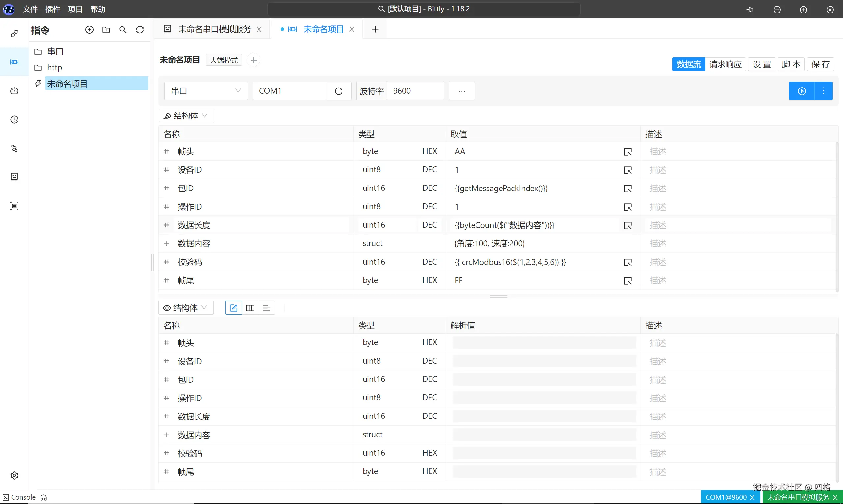Open the settings gear in the left sidebar

pos(14,475)
